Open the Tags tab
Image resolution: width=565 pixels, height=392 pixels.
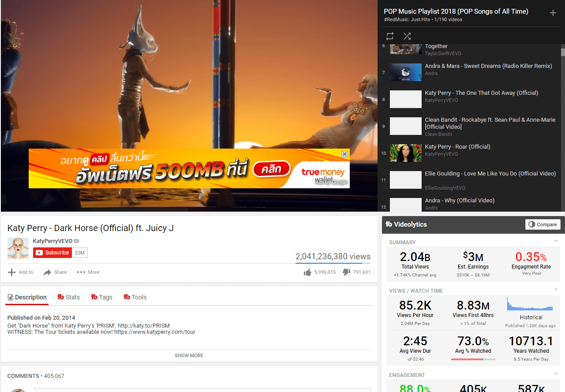click(101, 297)
